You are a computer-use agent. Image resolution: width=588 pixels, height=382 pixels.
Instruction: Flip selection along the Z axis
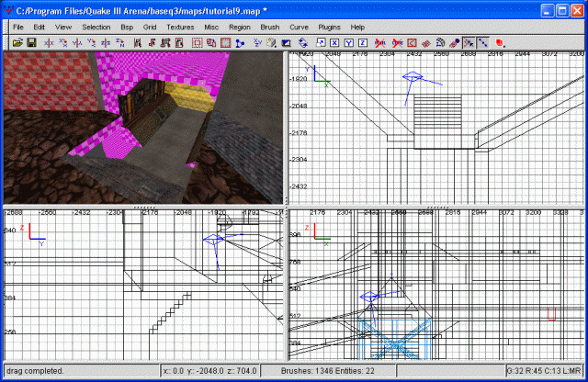[x=106, y=43]
